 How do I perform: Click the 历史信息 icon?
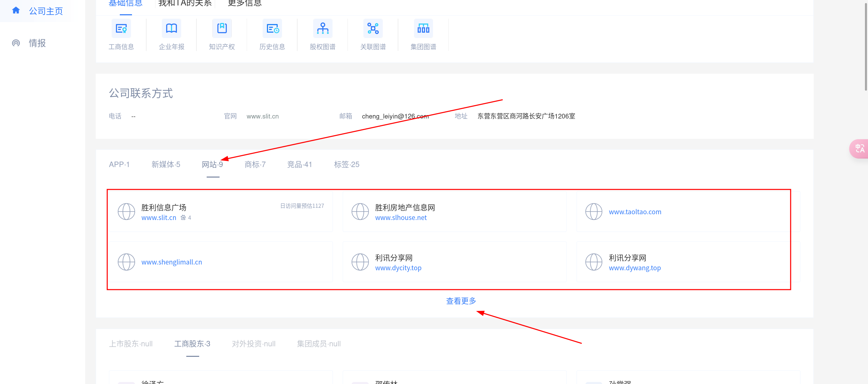[x=272, y=29]
